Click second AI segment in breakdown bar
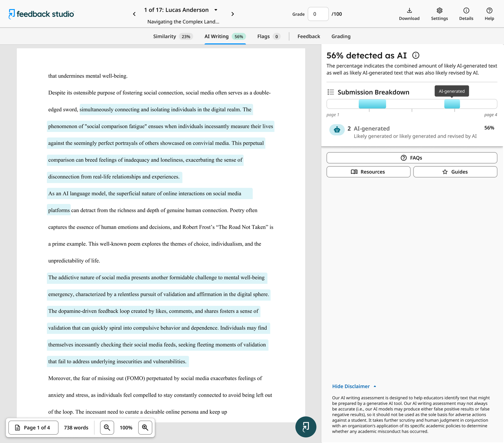Viewport: 504px width, 443px height. click(452, 104)
